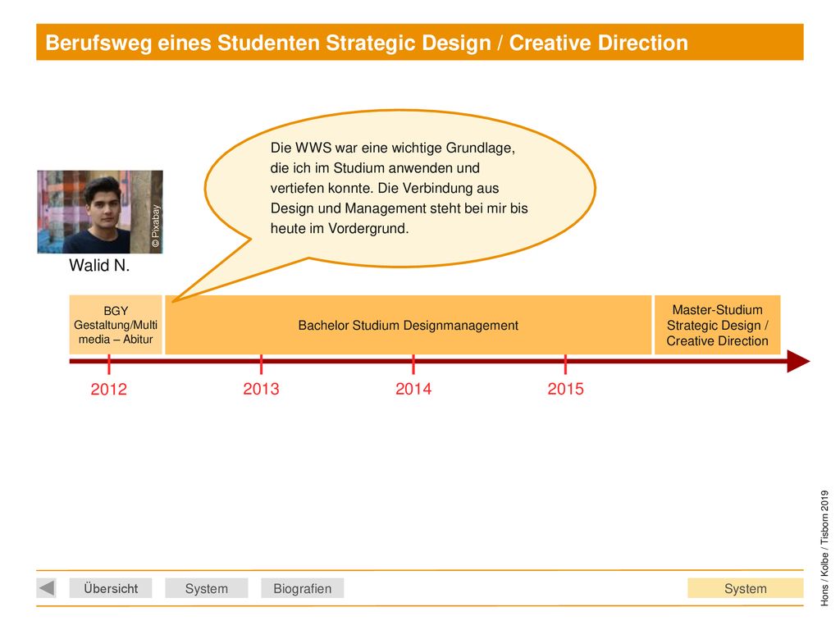Click the yellow System button on the right
840x630 pixels.
pos(745,588)
